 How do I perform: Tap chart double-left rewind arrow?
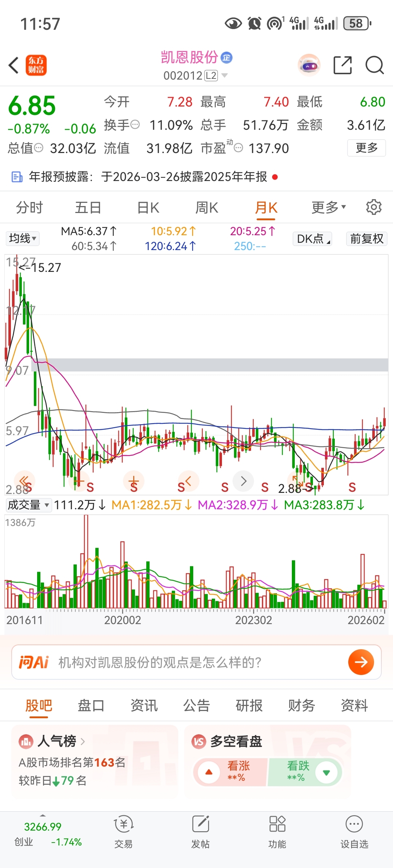(24, 481)
